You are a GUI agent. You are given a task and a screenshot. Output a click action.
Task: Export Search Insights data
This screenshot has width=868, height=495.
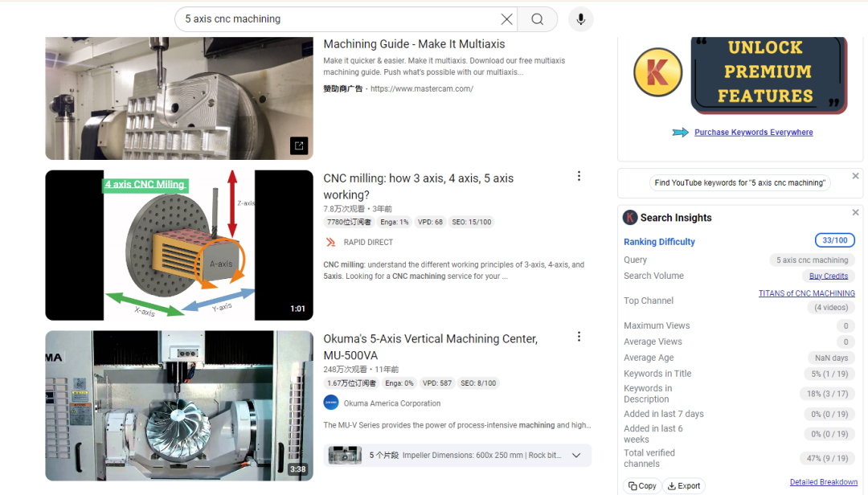tap(684, 486)
